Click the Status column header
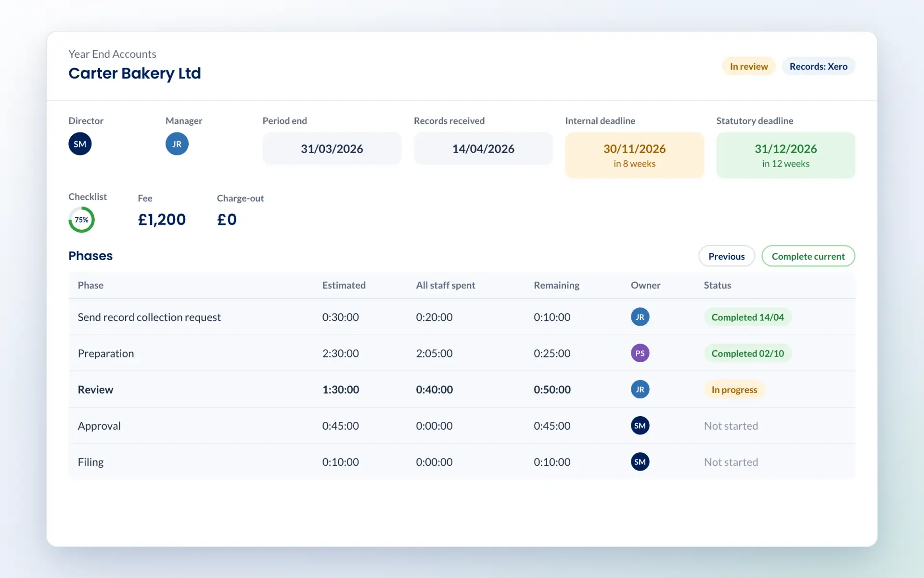This screenshot has height=578, width=924. tap(718, 285)
